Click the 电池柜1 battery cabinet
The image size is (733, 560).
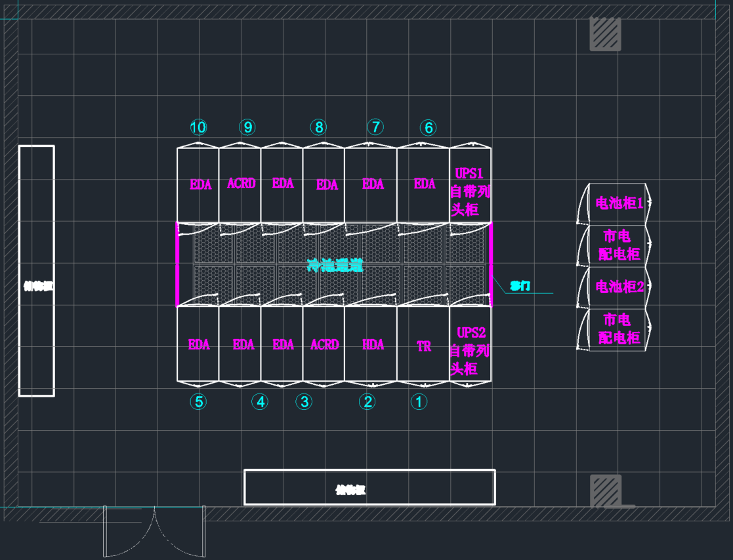pos(619,203)
